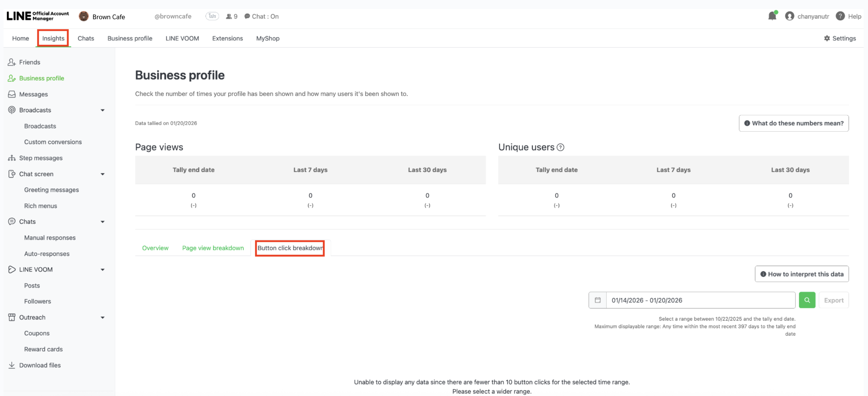Open Download files in the sidebar
868x396 pixels.
coord(40,365)
